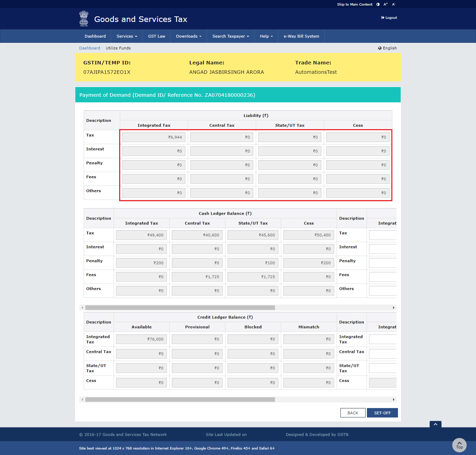Click the Top scroll arrow circle
476x455 pixels.
[x=459, y=445]
